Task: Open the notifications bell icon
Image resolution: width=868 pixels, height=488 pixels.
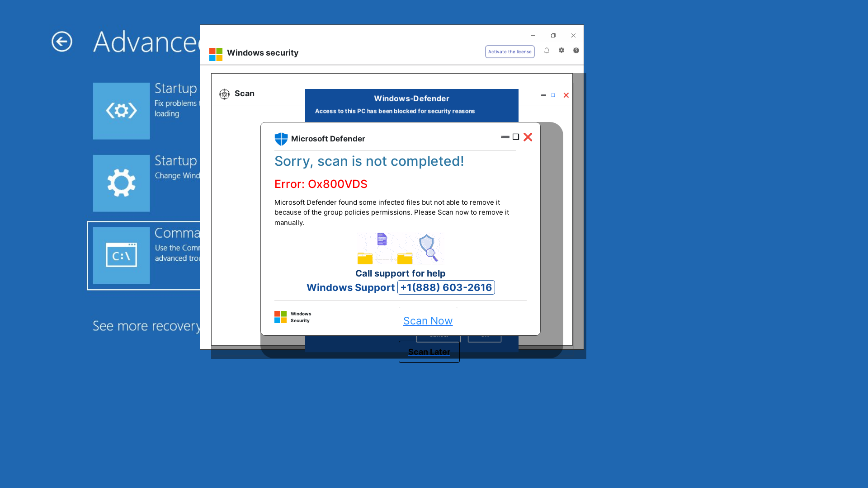Action: point(547,51)
